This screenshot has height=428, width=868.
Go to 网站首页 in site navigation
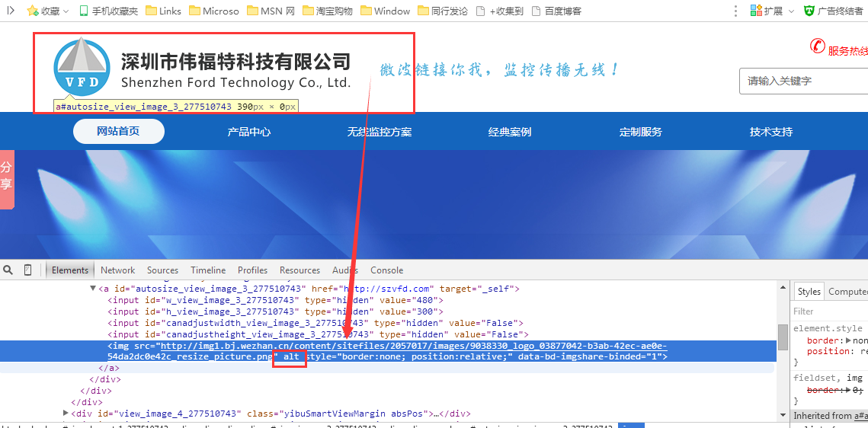pyautogui.click(x=118, y=132)
